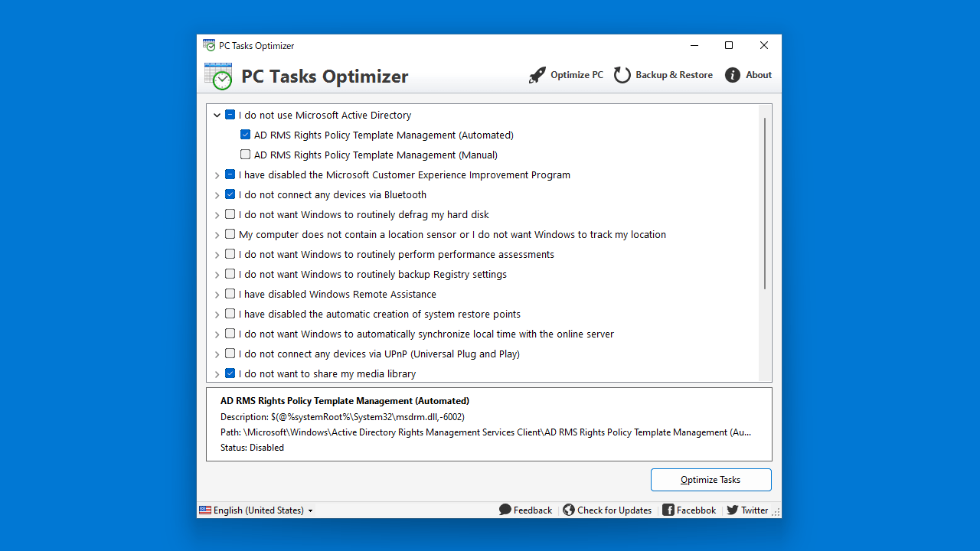The image size is (980, 551).
Task: Select 'I have disabled Windows Remote Assistance' row
Action: (x=337, y=294)
